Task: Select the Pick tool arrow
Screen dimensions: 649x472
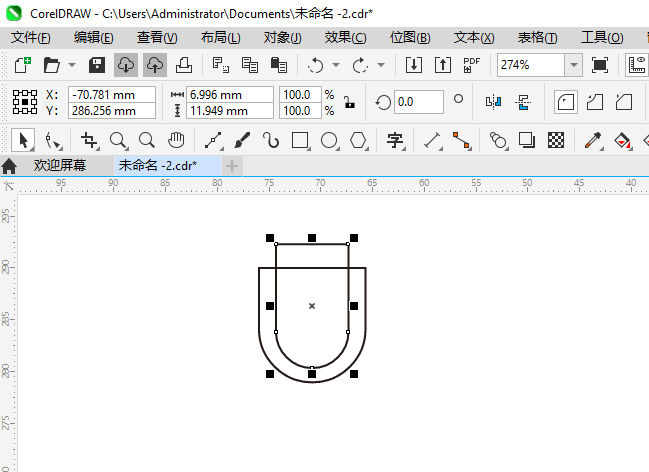Action: click(x=25, y=140)
